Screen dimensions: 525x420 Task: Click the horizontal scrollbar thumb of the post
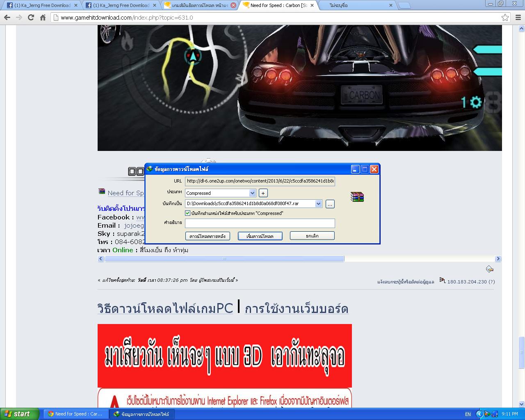224,259
